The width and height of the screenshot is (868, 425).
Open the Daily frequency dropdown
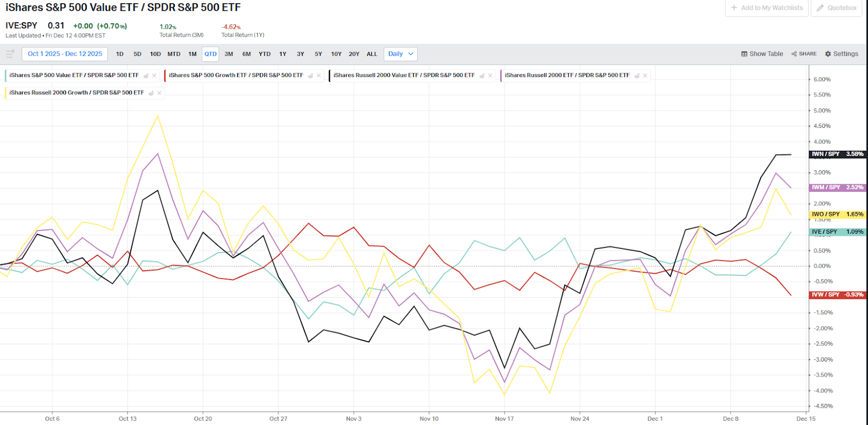click(400, 54)
